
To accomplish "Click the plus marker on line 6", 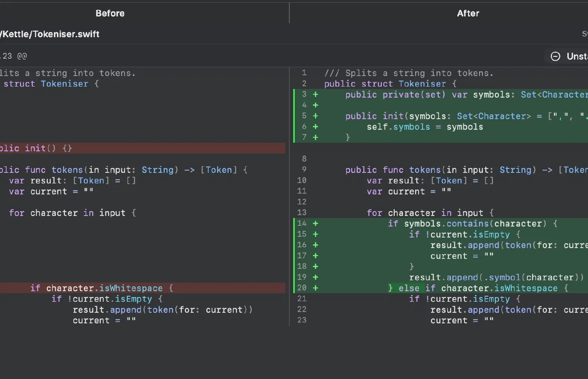I will (316, 127).
